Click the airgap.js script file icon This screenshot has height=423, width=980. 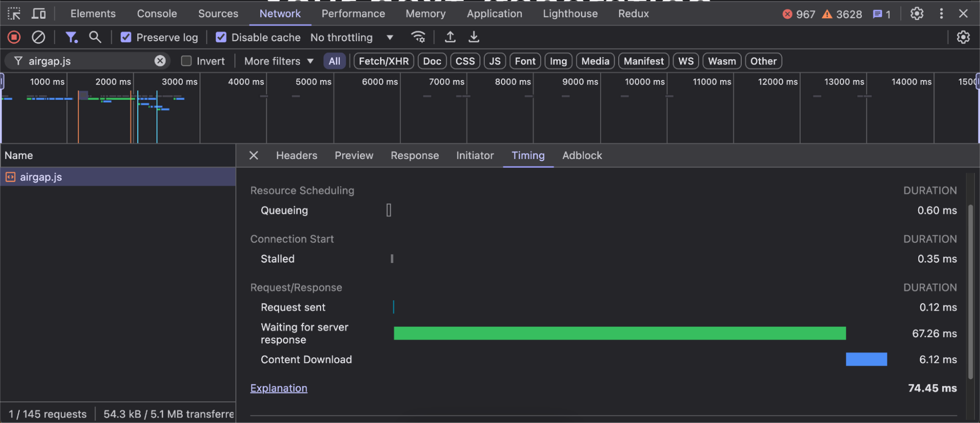tap(10, 177)
